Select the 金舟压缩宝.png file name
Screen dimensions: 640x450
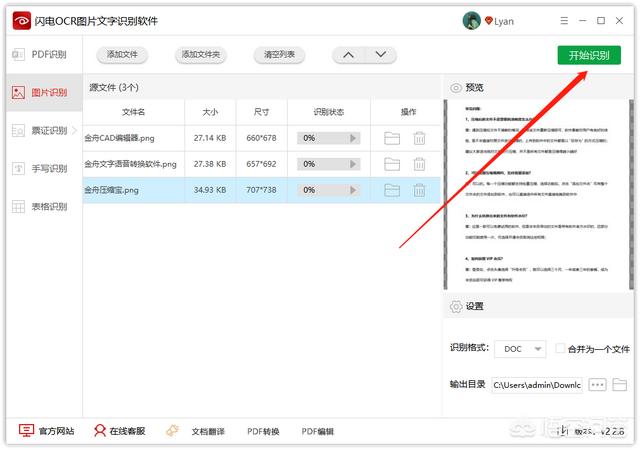point(111,190)
